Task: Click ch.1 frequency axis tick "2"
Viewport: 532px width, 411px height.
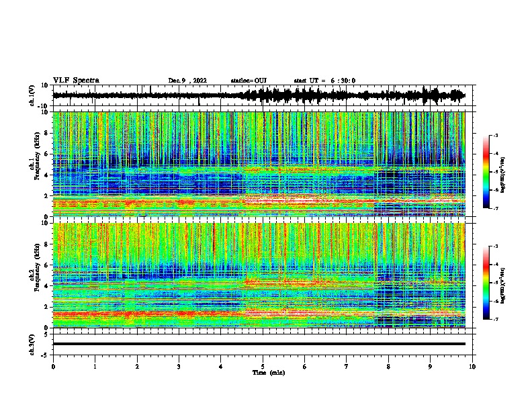Action: 47,195
